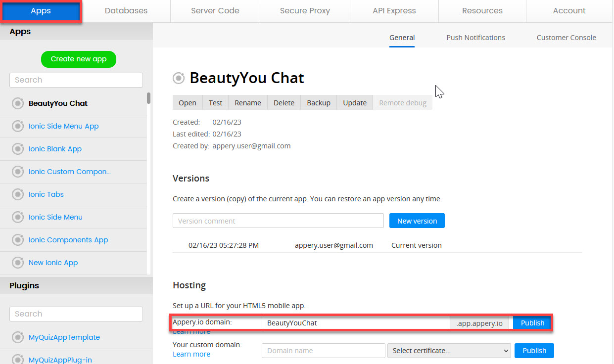
Task: Click the appery.user@gmail.com Created by value
Action: click(252, 146)
